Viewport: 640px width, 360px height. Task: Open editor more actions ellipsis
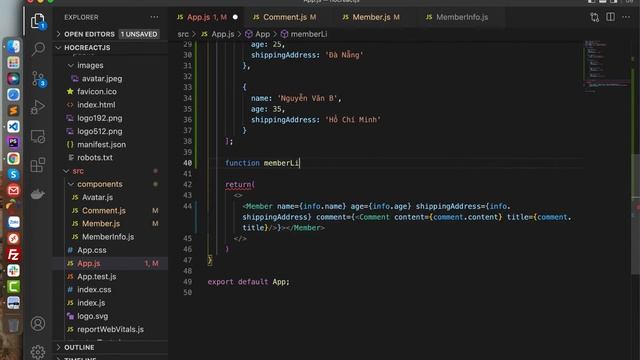coord(626,17)
